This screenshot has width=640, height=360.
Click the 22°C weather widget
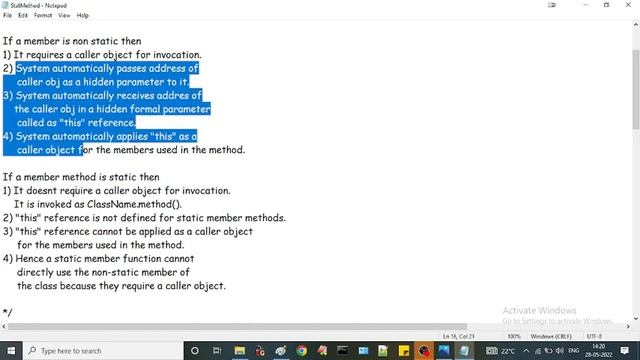(500, 351)
